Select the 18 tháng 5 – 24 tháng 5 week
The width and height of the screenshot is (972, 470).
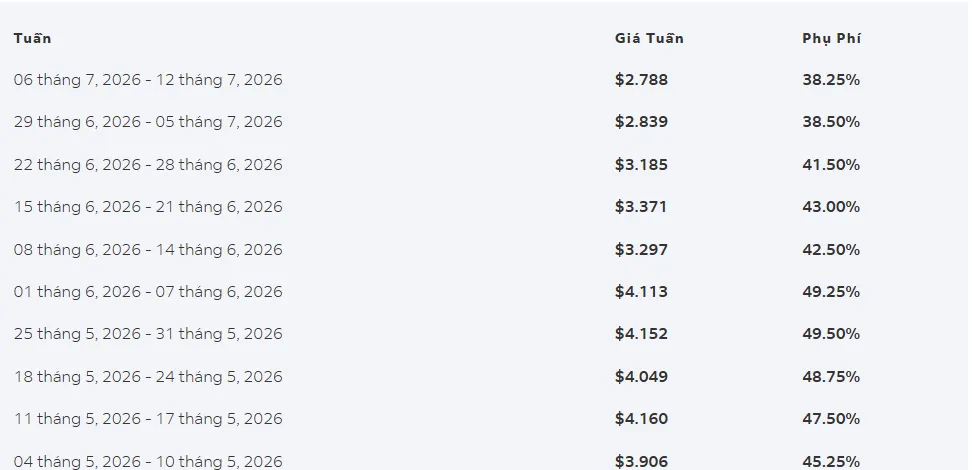(x=148, y=376)
